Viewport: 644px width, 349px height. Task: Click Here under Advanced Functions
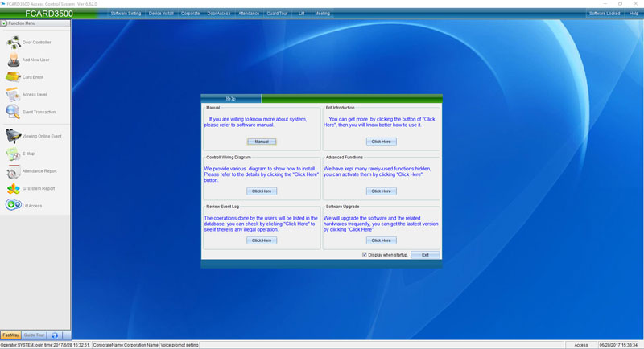(381, 191)
